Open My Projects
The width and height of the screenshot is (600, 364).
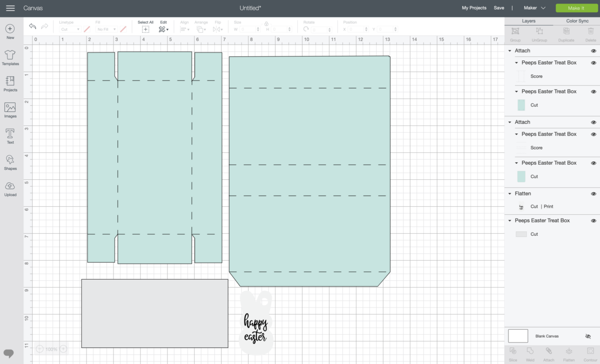pyautogui.click(x=473, y=8)
